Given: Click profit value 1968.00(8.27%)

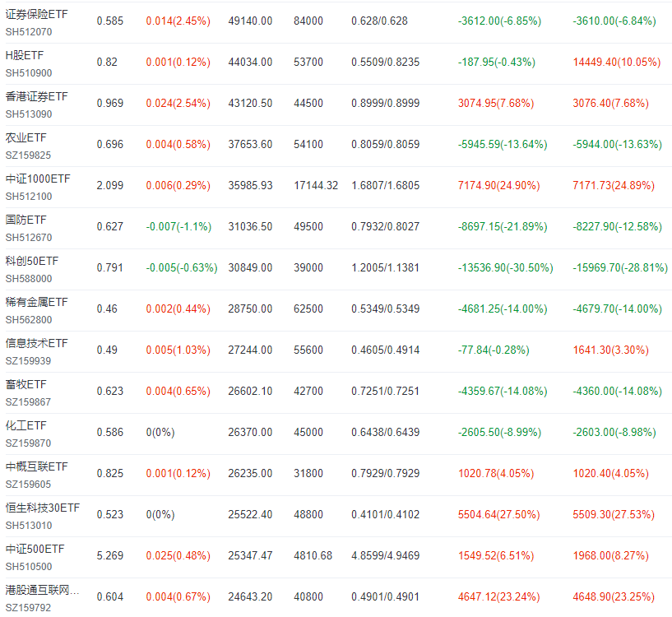Looking at the screenshot, I should coord(610,556).
